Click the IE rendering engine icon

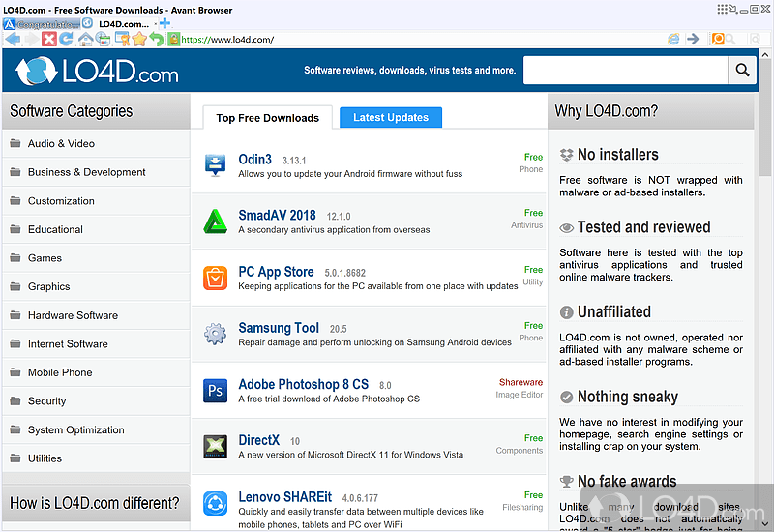click(x=673, y=39)
